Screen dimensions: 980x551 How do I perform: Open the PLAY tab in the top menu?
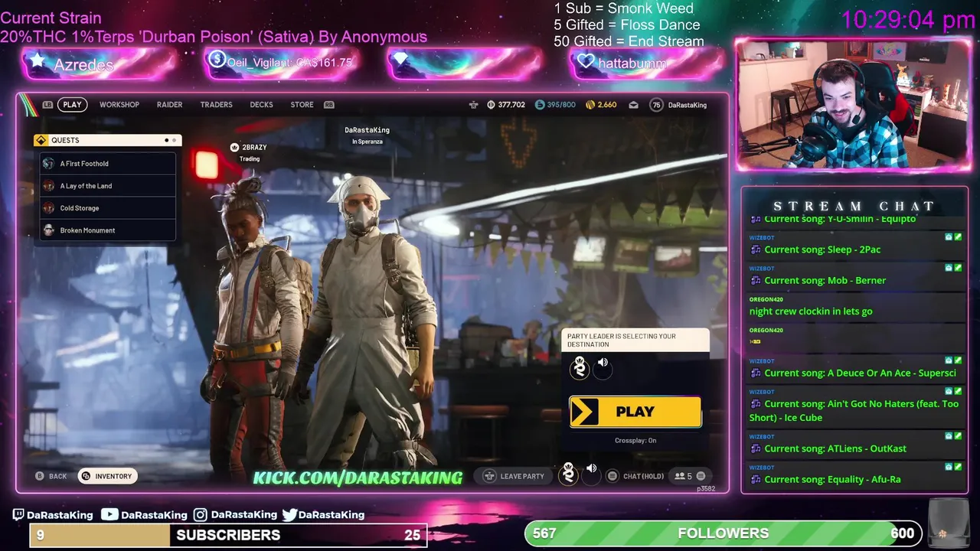pos(72,105)
